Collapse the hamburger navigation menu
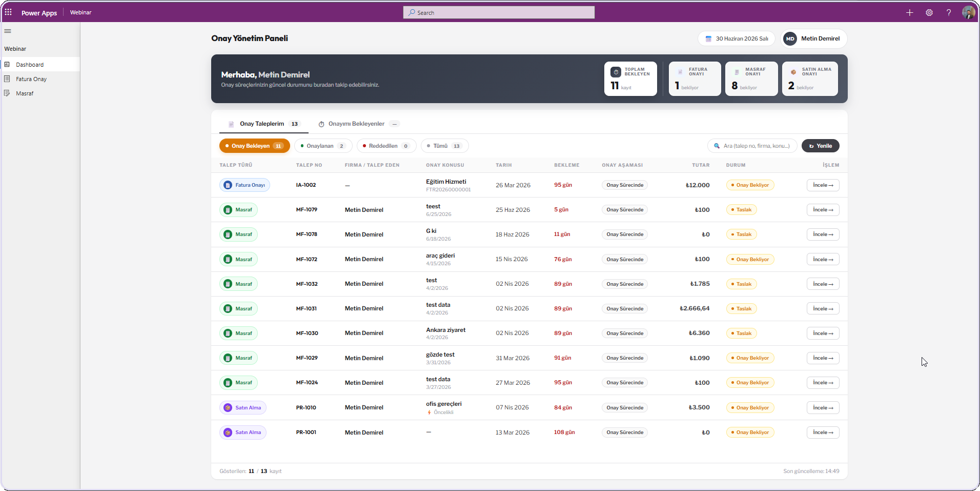 pyautogui.click(x=8, y=31)
